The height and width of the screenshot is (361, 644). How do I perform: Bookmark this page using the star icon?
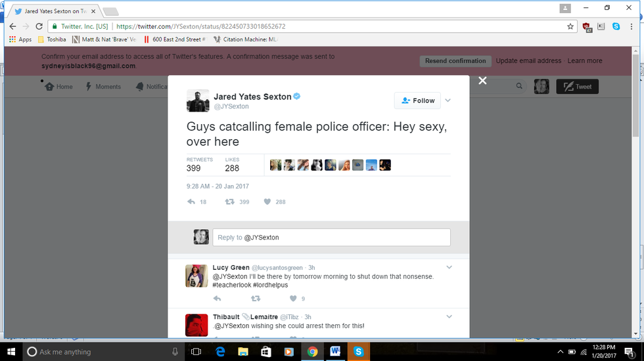click(570, 27)
